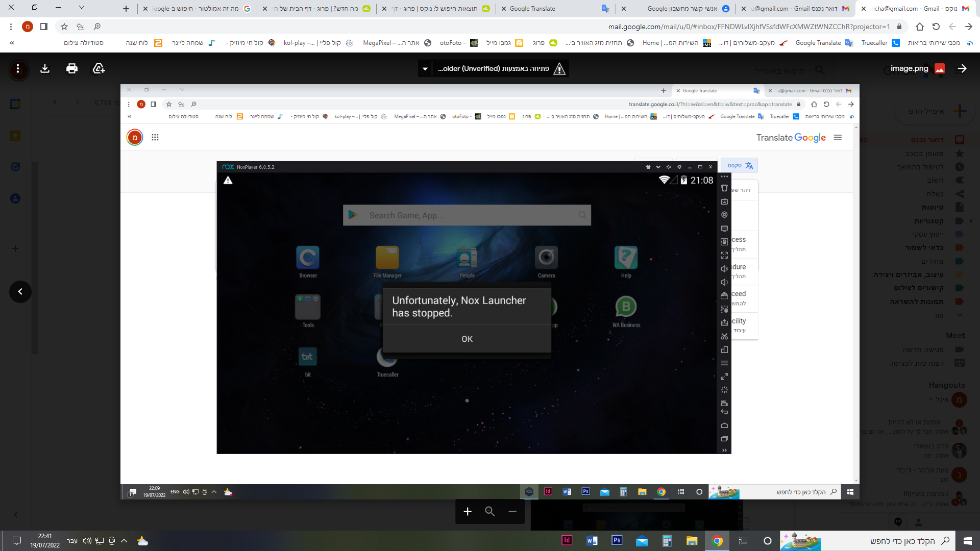
Task: Open the address bar zoom indicator
Action: click(97, 27)
